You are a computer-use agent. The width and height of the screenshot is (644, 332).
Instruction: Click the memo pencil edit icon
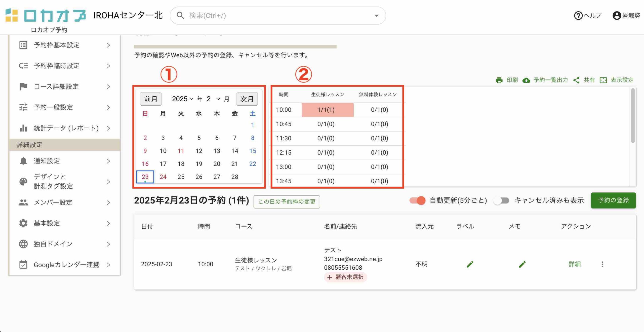click(x=522, y=264)
